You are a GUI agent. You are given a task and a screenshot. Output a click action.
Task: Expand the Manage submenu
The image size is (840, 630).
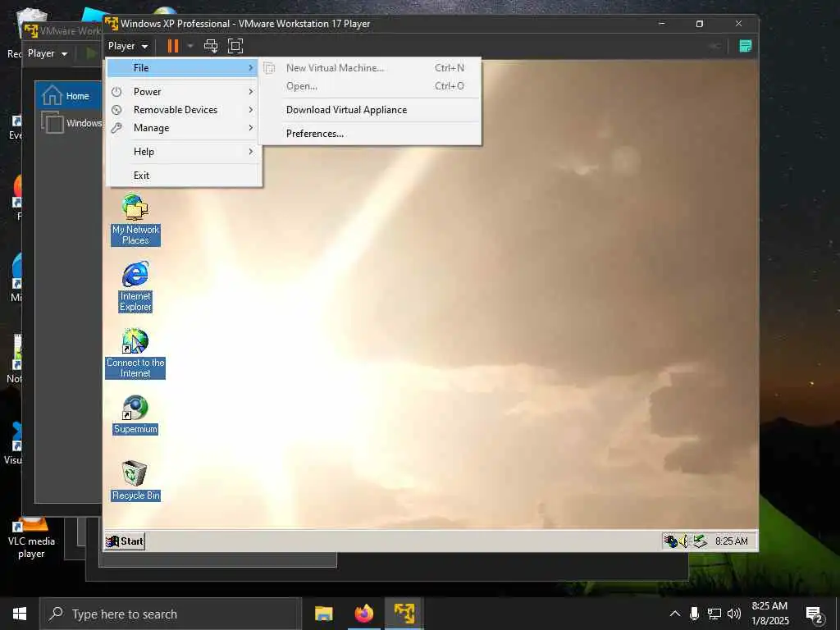183,128
